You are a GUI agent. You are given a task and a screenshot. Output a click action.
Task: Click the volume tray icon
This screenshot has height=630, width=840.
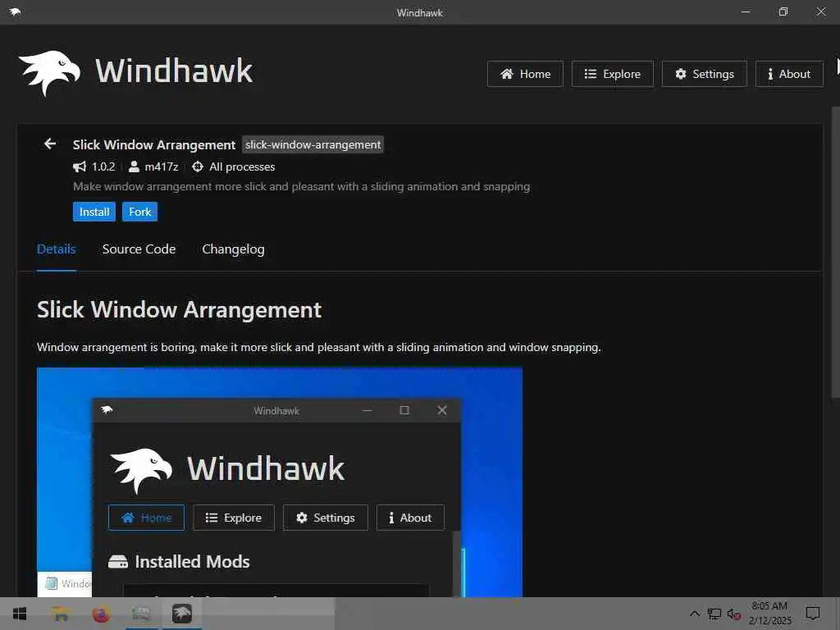point(733,614)
